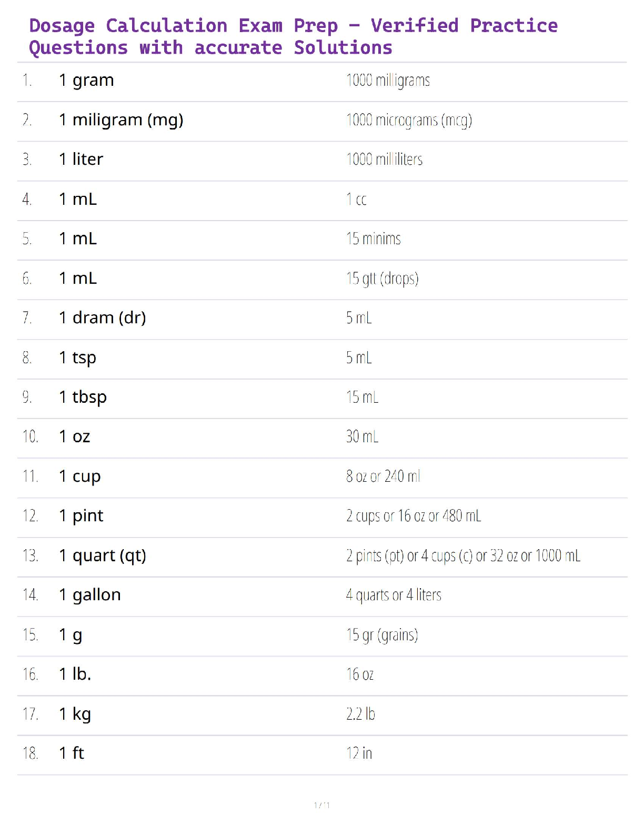Screen dimensions: 644x834
Task: Select the answer "30 mL"
Action: click(x=362, y=437)
